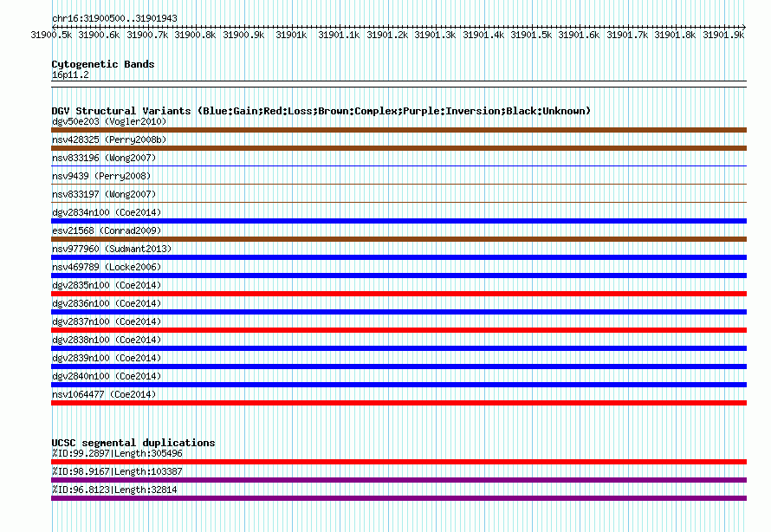This screenshot has width=771, height=532.
Task: Open the nsv469789 (Locke2006) variant label
Action: 107,267
